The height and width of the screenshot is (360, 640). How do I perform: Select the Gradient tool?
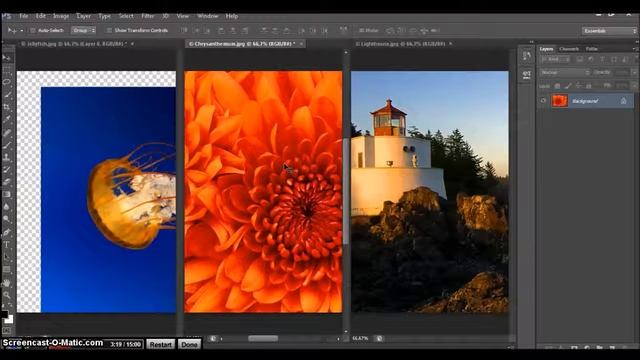[x=7, y=194]
